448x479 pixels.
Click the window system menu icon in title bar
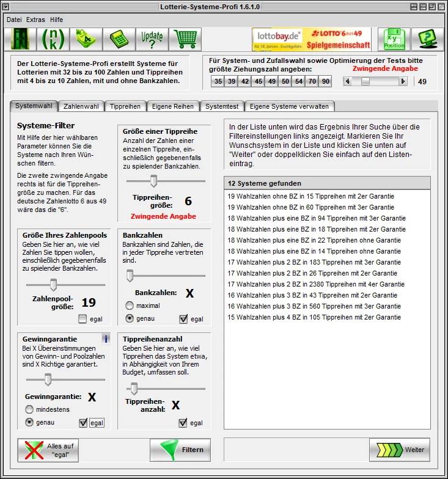coord(6,6)
